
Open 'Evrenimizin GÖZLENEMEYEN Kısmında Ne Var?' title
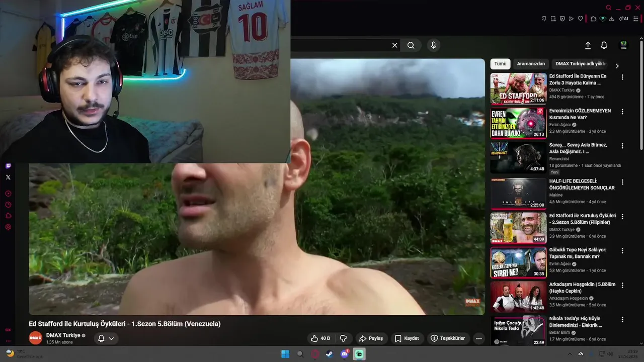[580, 114]
